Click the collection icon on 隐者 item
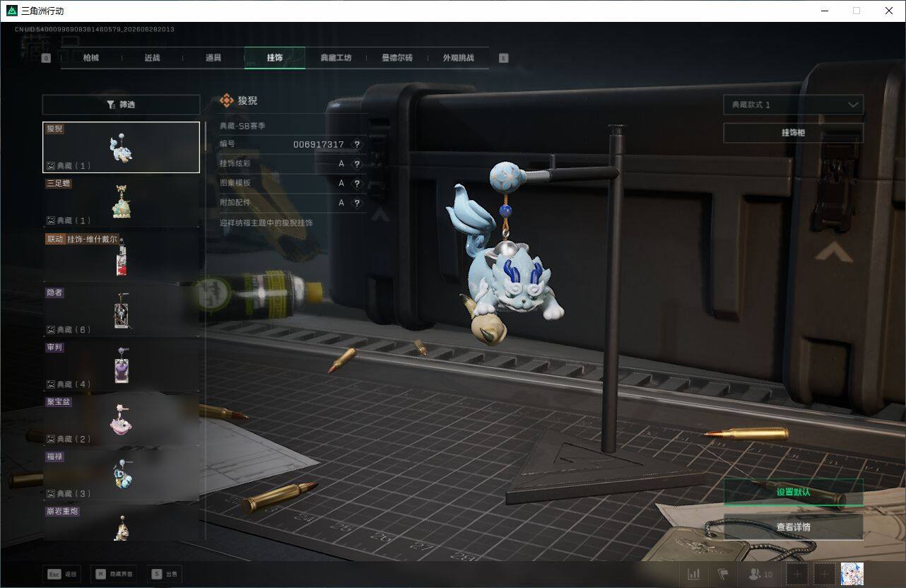906x588 pixels. [50, 329]
